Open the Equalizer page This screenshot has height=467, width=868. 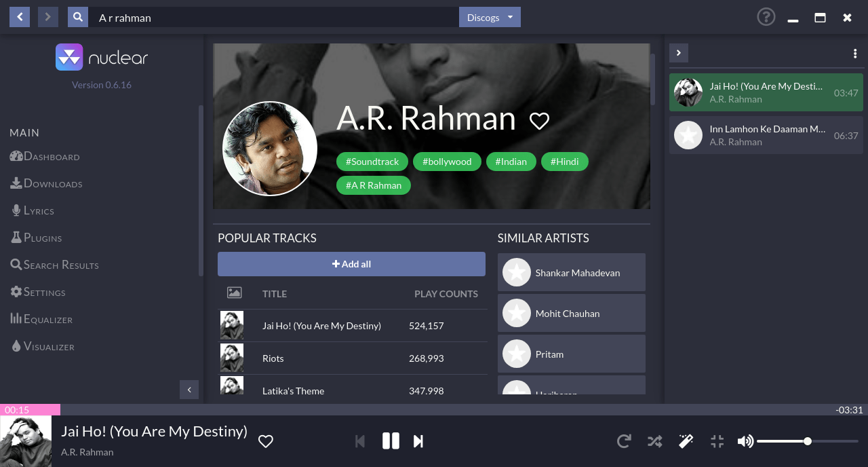point(47,319)
